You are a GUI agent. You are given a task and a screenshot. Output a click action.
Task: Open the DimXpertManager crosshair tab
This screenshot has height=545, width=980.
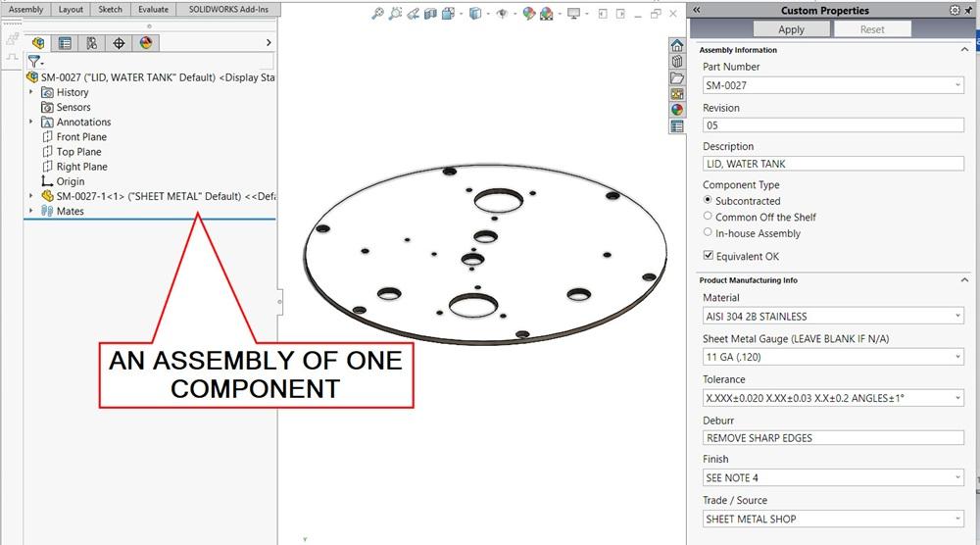tap(119, 43)
